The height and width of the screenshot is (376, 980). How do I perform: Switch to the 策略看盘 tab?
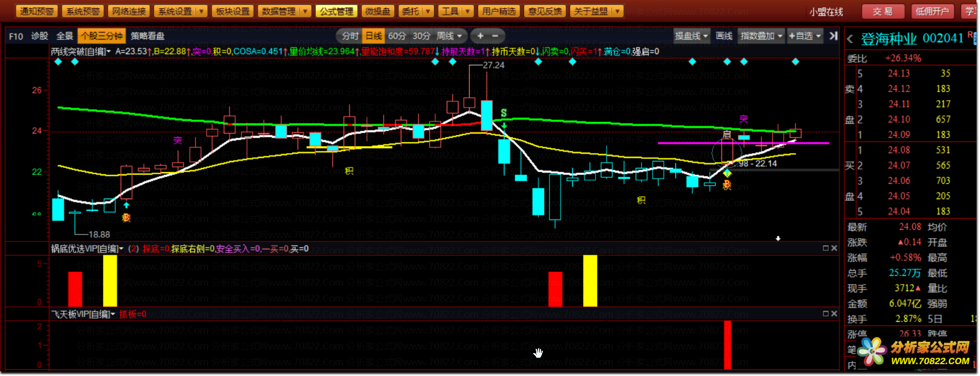pyautogui.click(x=147, y=36)
